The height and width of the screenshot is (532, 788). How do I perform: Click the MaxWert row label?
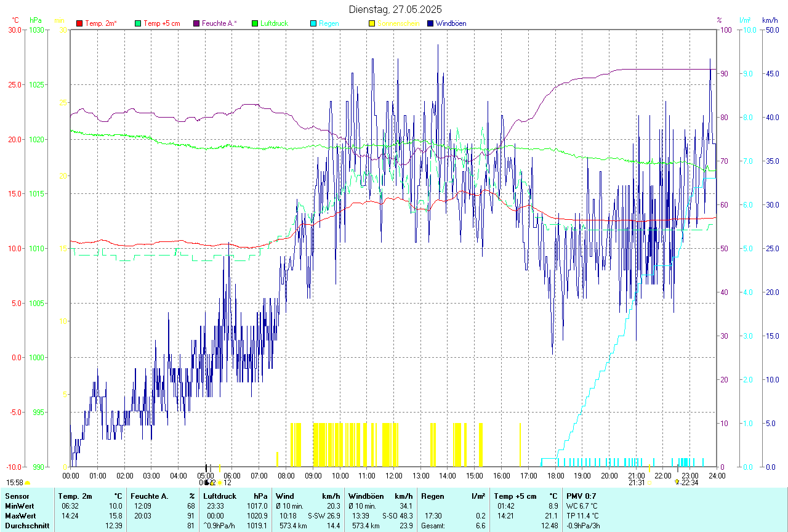20,515
